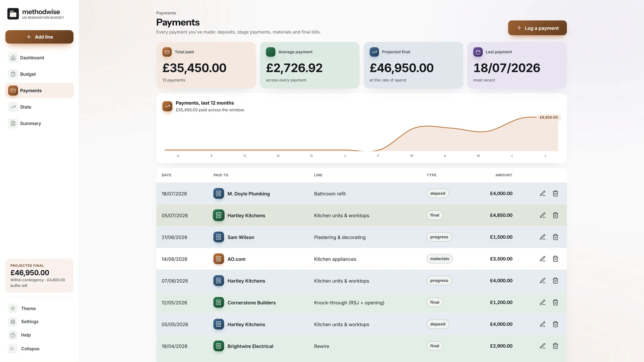Click the Last payment 18/07/2026 value
Viewport: 644px width, 362px height.
pyautogui.click(x=507, y=68)
